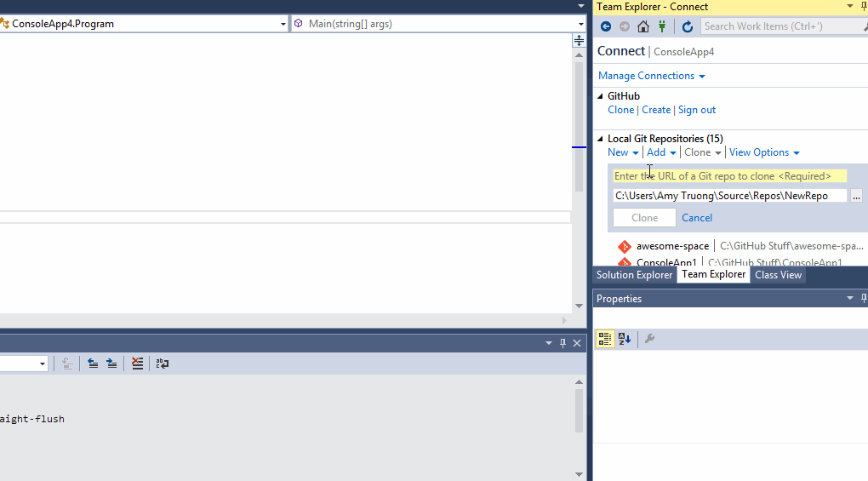Click the awesome-space Git repo icon

pos(625,246)
